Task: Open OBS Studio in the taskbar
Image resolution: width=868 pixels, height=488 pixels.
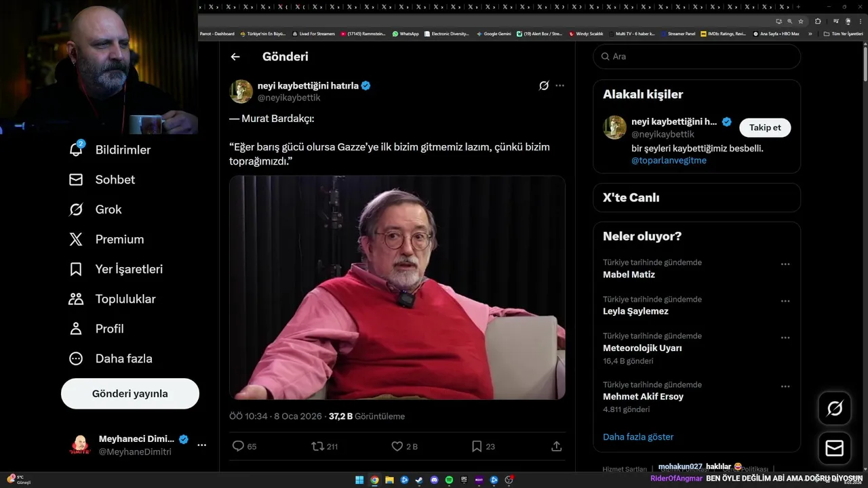Action: coord(509,480)
